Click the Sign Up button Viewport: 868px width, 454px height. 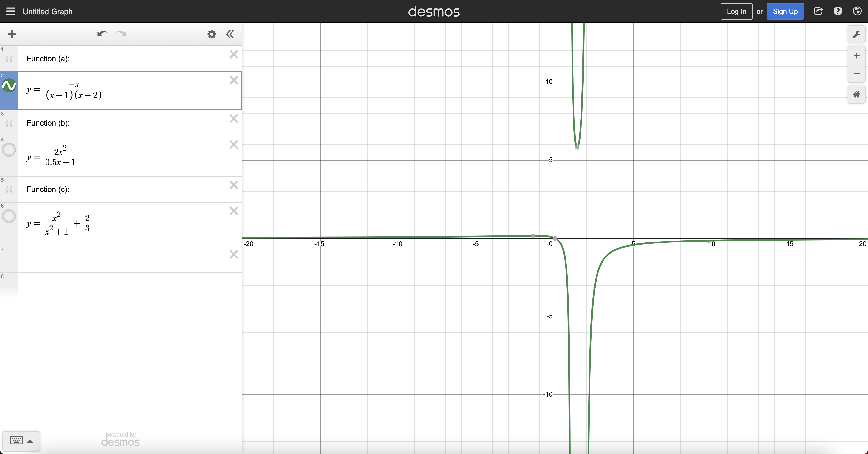point(785,11)
